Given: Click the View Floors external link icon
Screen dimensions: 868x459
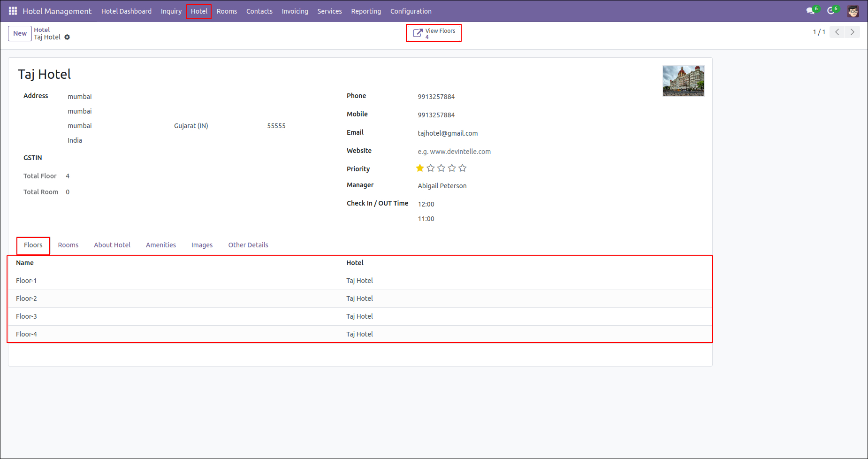Looking at the screenshot, I should [418, 33].
